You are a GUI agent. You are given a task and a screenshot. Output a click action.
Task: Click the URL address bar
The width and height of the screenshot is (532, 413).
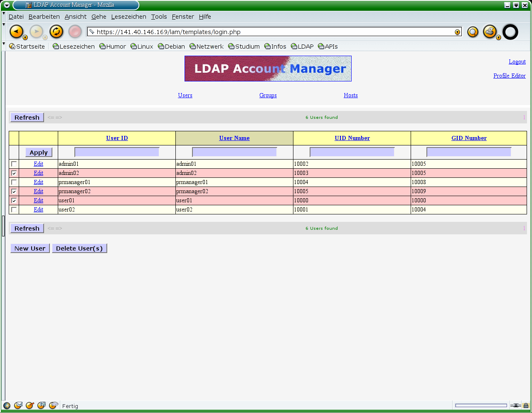(274, 32)
